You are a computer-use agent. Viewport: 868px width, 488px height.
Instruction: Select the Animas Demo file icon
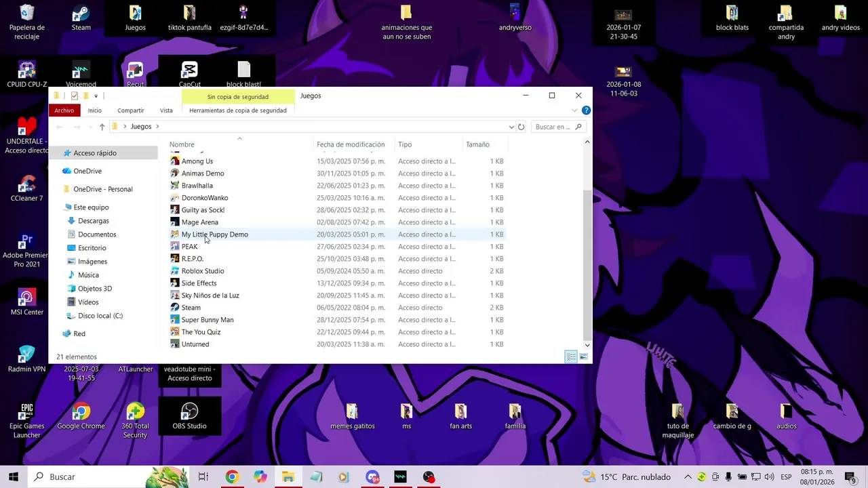(175, 174)
